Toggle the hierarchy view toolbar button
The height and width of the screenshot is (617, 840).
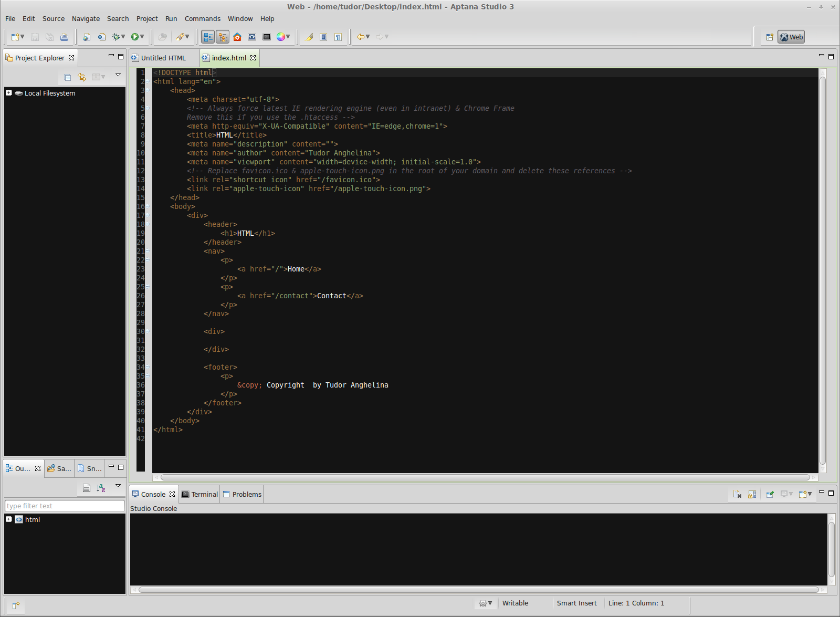(x=223, y=37)
